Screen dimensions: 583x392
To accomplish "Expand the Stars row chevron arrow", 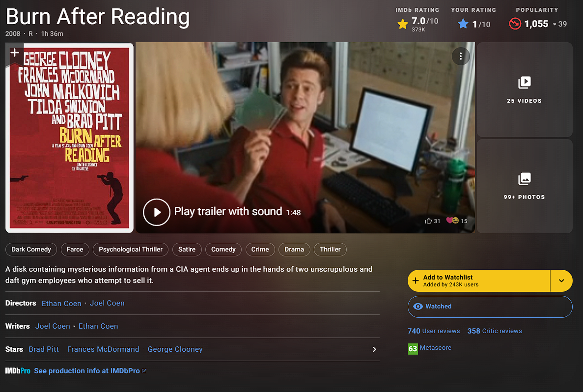I will point(374,349).
